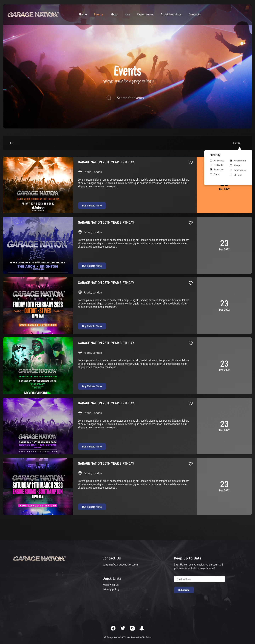Open the Shop menu item
Screen dimensions: 255x644
(x=114, y=15)
